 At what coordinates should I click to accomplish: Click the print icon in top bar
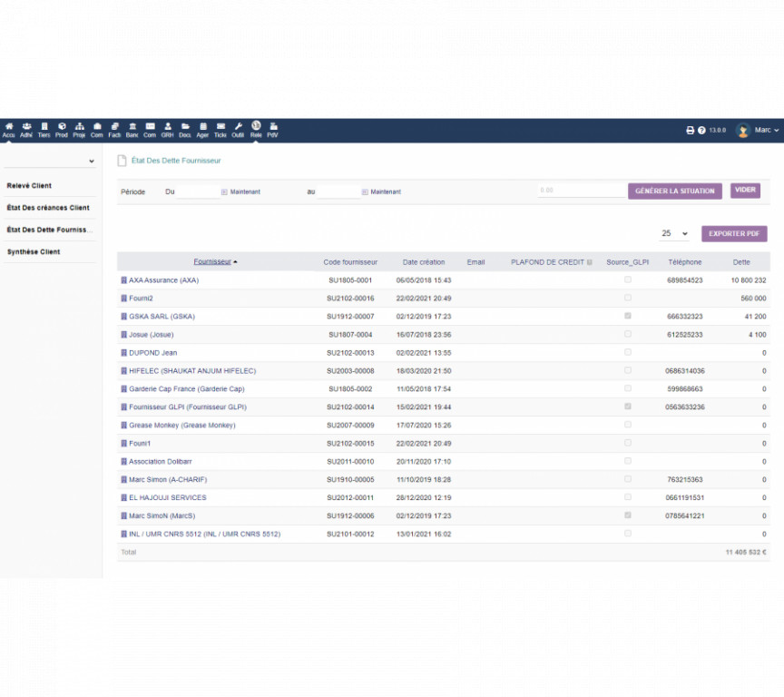(690, 131)
